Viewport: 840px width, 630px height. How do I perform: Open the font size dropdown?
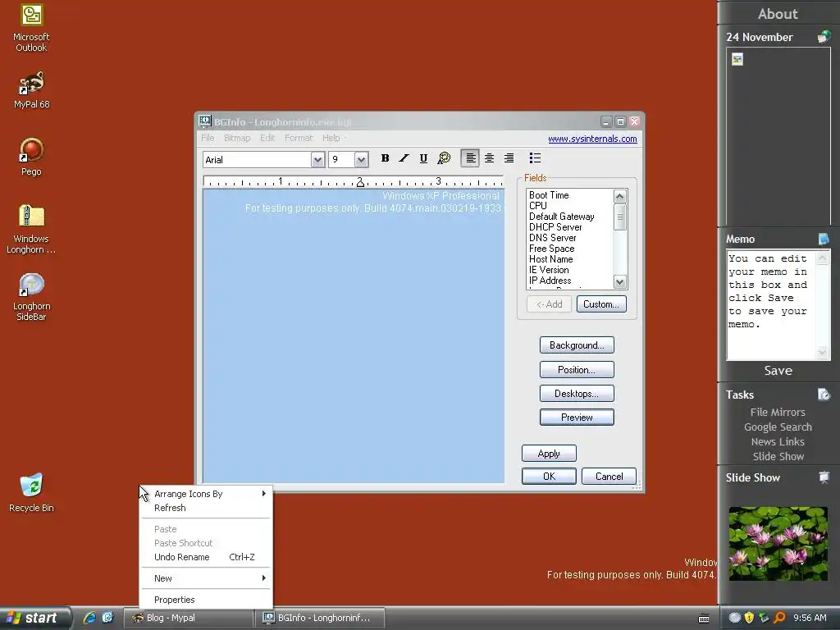pos(361,160)
